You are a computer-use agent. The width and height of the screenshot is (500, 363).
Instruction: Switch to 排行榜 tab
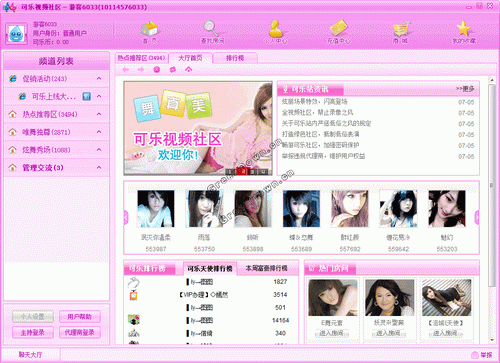point(235,58)
